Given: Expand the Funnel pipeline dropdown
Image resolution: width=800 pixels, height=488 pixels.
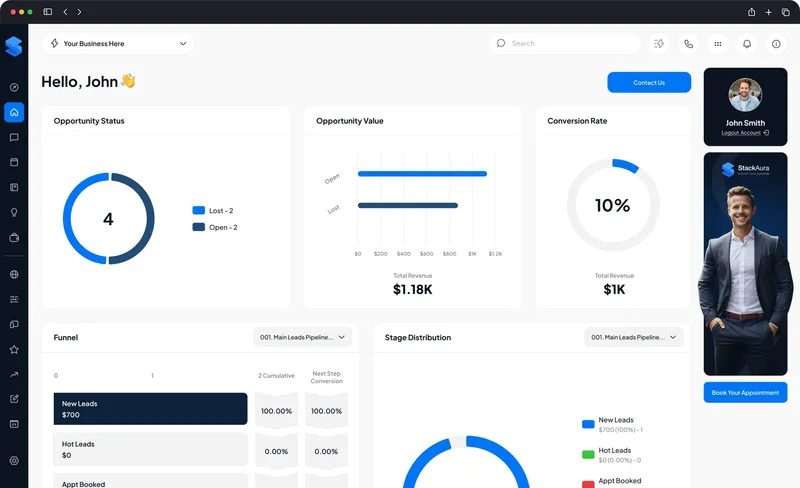Looking at the screenshot, I should 303,337.
